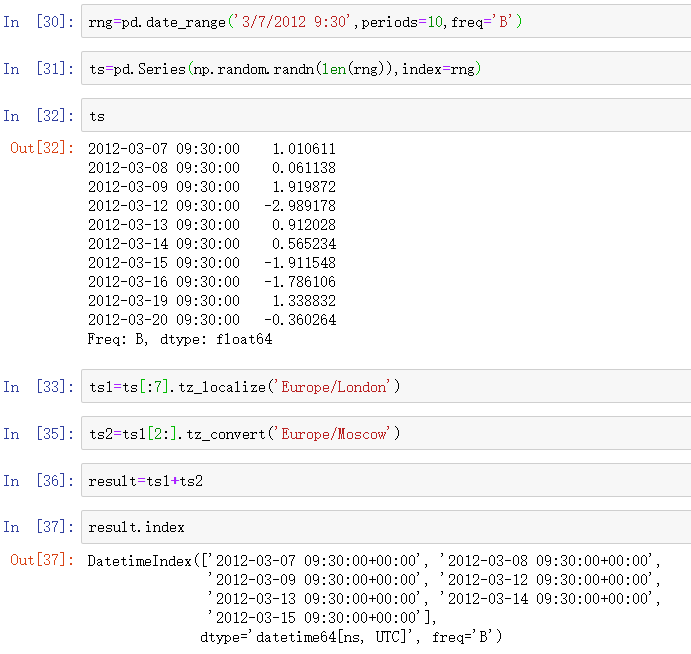Select the pd.Series code cell In [31]
Screen dimensions: 691x654
pyautogui.click(x=386, y=68)
